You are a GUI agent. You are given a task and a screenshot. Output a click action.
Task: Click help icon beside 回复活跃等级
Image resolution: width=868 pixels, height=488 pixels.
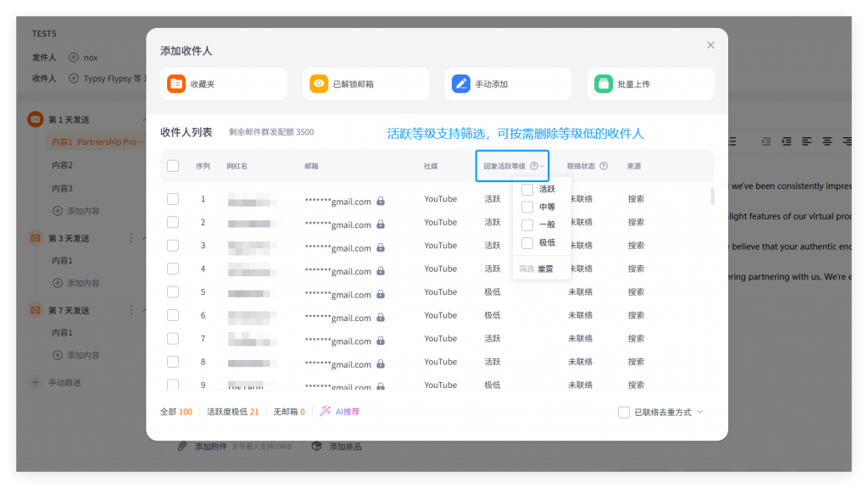tap(534, 166)
